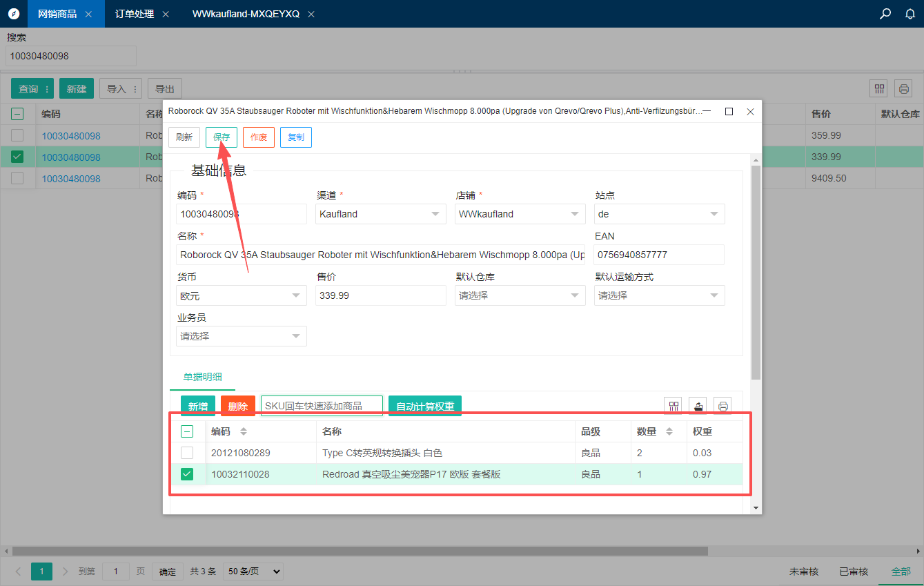Click the print icon in detail toolbar
This screenshot has height=586, width=924.
[x=723, y=406]
